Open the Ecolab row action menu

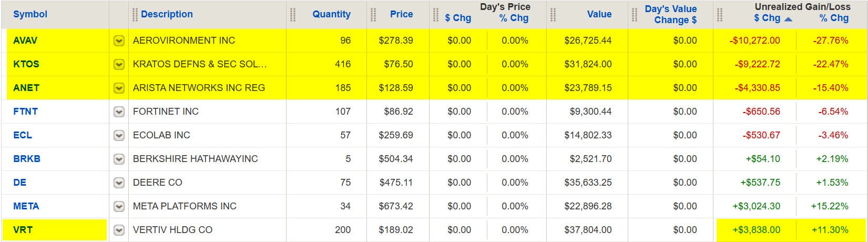pos(119,135)
